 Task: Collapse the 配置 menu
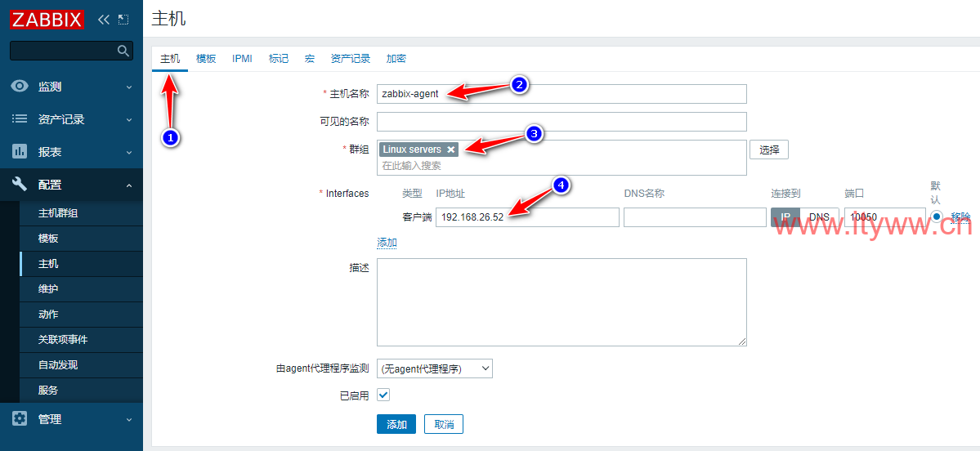tap(129, 185)
